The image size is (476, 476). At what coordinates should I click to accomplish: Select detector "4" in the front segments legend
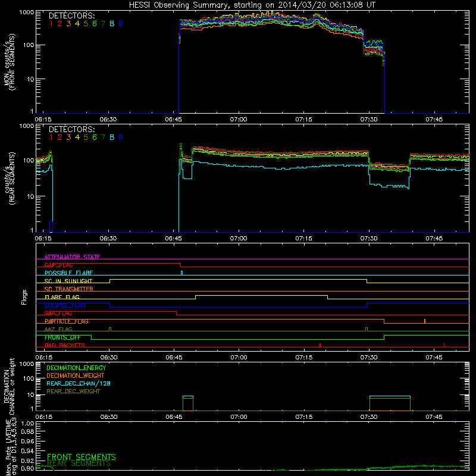(77, 24)
